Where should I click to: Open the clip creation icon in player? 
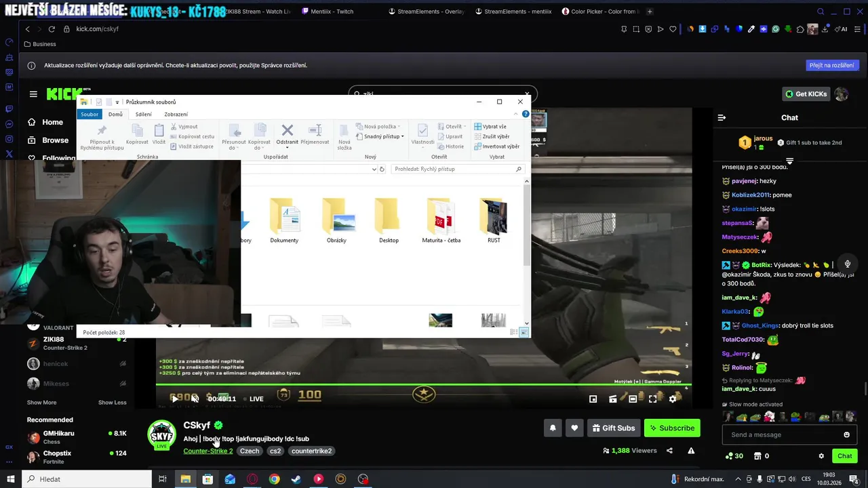[x=612, y=399]
